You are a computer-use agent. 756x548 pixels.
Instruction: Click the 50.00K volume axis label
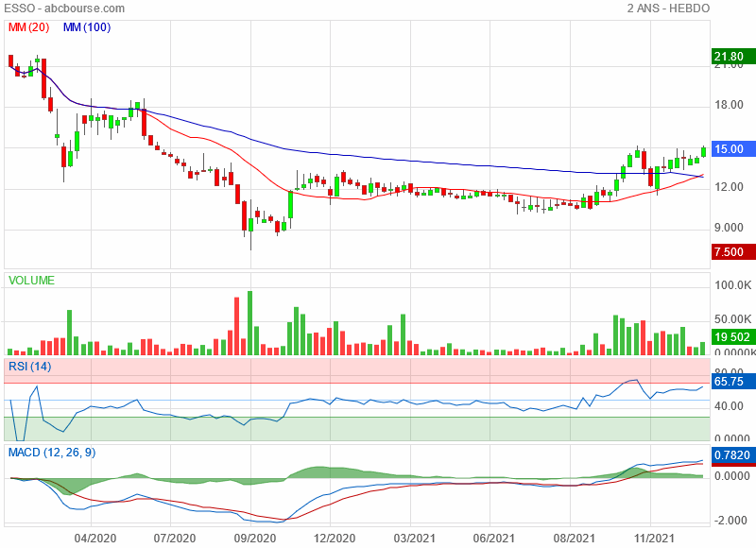(733, 319)
